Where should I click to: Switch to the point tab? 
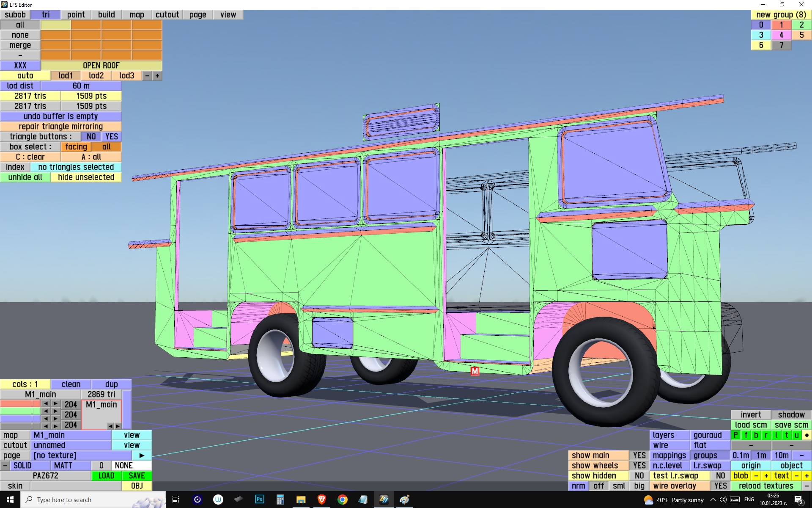(76, 15)
